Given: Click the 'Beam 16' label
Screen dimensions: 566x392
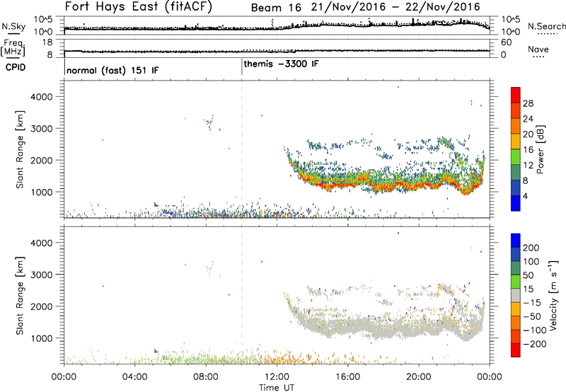Looking at the screenshot, I should click(x=276, y=8).
